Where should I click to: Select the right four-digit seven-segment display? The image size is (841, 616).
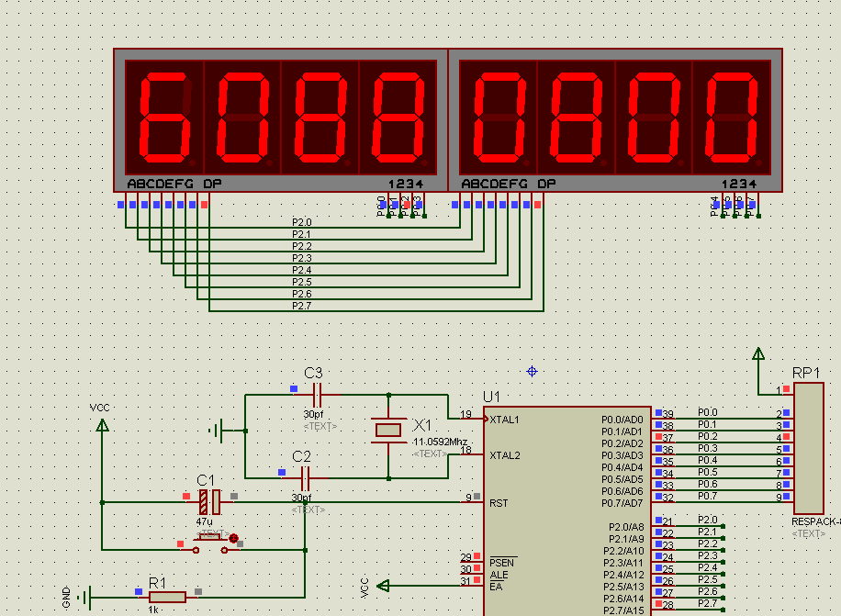[x=615, y=120]
